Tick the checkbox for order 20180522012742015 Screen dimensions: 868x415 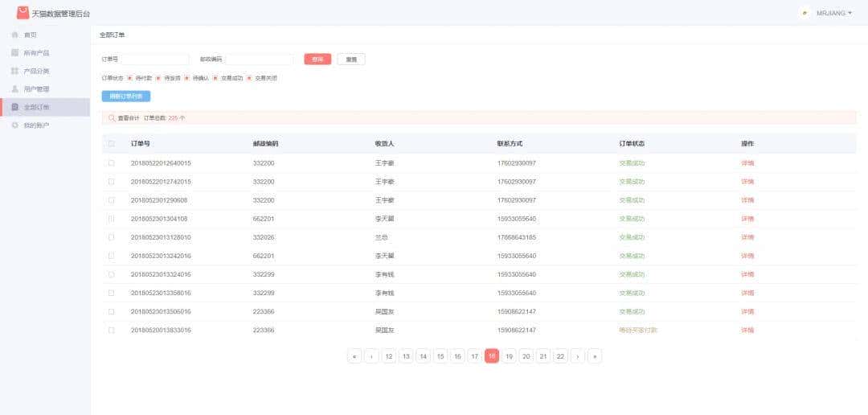tap(111, 182)
